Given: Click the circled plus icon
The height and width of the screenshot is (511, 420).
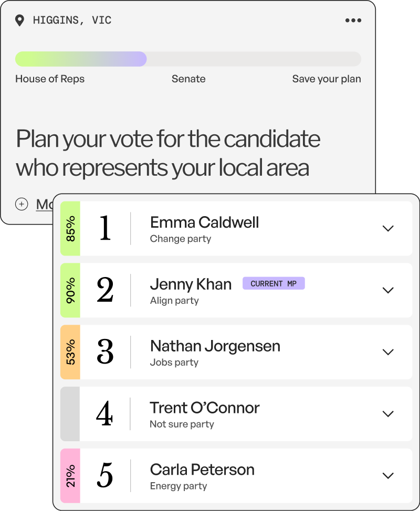Looking at the screenshot, I should pos(22,204).
